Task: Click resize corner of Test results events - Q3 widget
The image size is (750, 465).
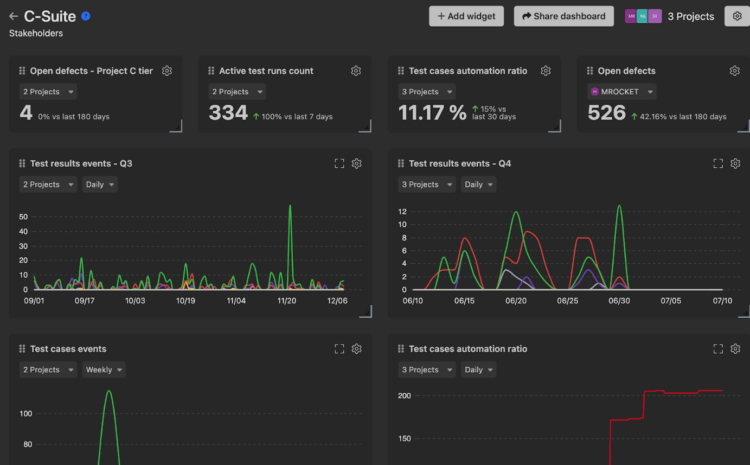Action: point(366,312)
